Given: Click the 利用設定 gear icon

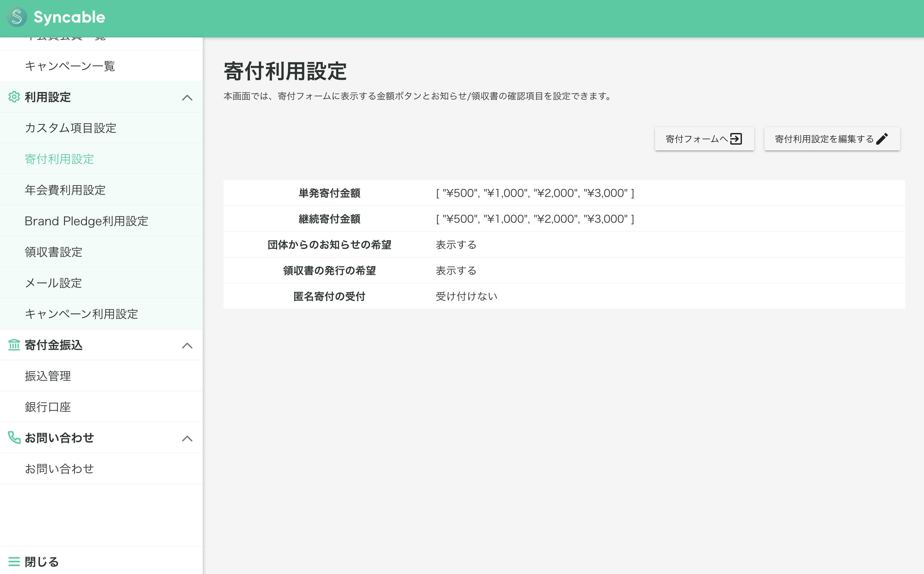Looking at the screenshot, I should click(14, 97).
